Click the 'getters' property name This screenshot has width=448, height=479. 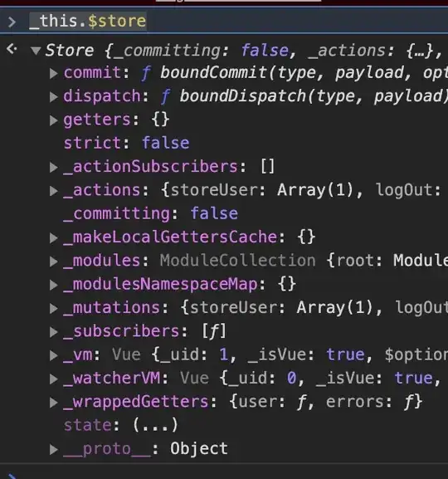click(97, 120)
